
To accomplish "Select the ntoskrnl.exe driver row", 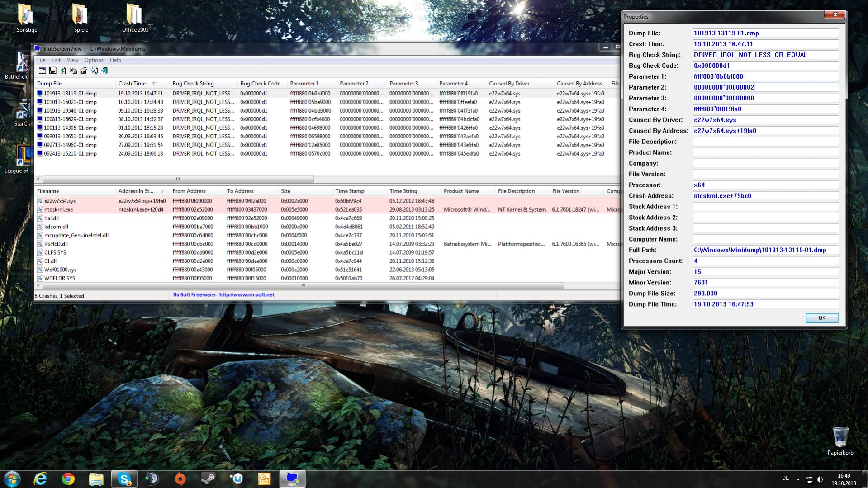I will [x=327, y=210].
